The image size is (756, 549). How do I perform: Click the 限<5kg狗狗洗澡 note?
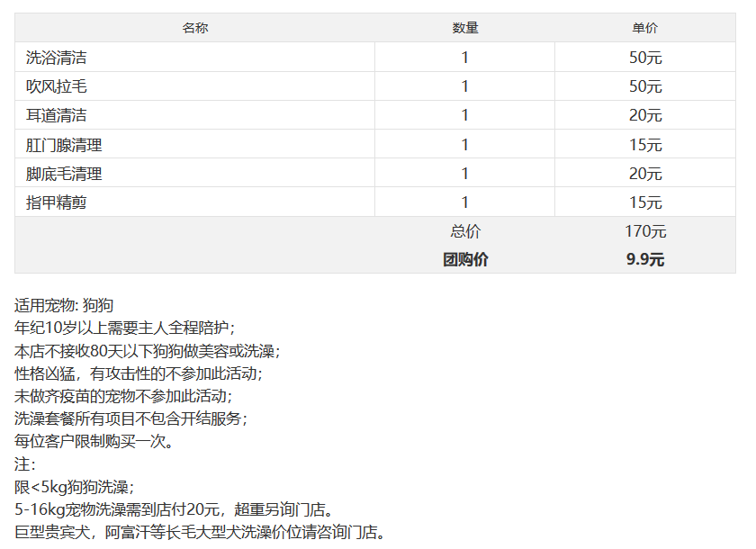[74, 487]
